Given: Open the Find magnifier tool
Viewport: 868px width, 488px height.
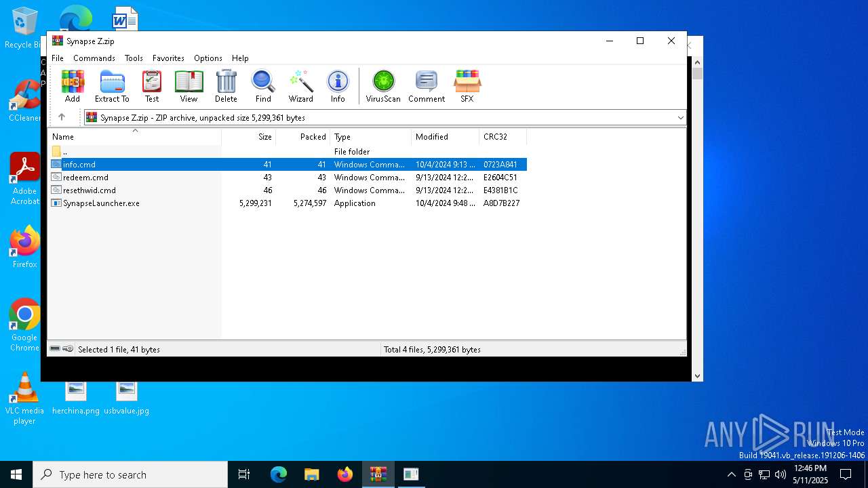Looking at the screenshot, I should 263,86.
